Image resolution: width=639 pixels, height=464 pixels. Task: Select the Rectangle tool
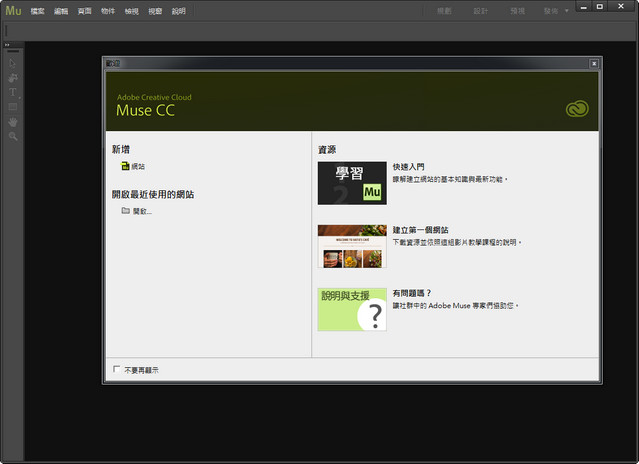pyautogui.click(x=13, y=107)
